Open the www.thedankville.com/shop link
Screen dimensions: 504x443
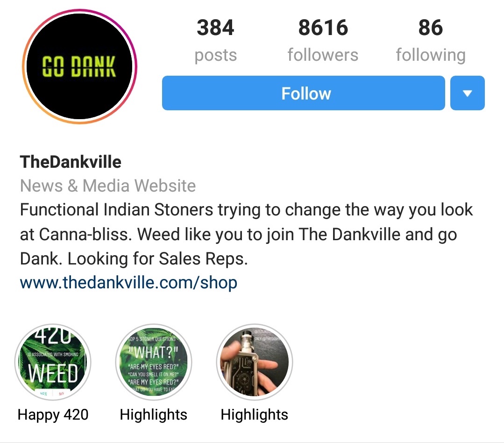[x=128, y=283]
